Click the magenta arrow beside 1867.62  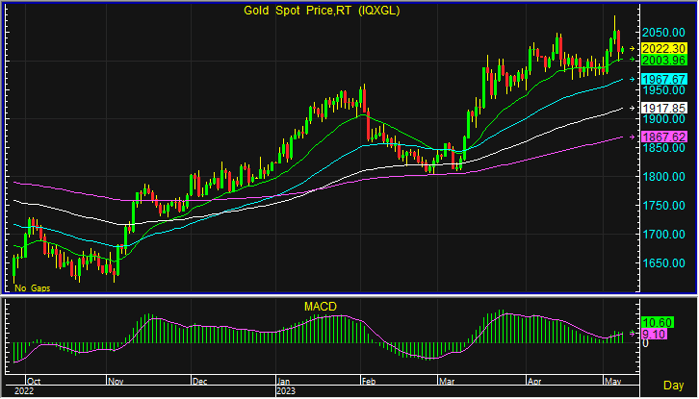click(x=632, y=137)
